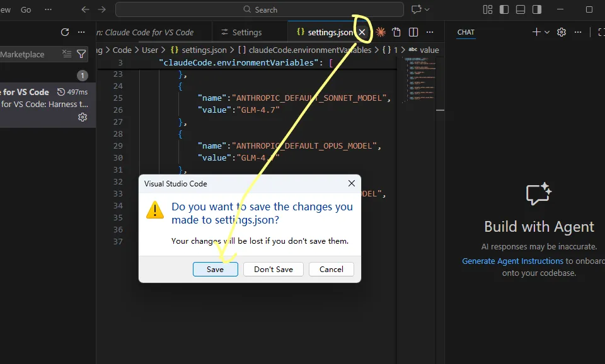This screenshot has width=605, height=364.
Task: Click the User breadcrumb
Action: (x=150, y=50)
